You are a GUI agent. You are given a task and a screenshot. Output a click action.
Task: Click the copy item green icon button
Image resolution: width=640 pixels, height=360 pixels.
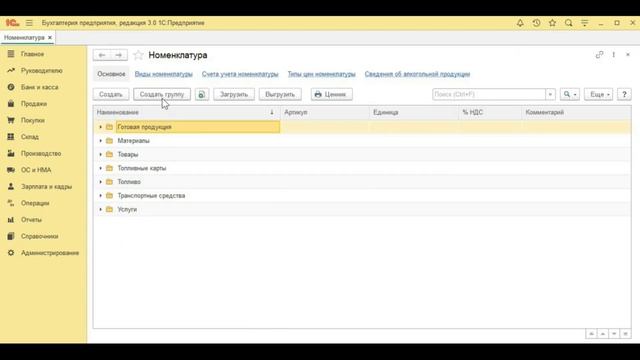point(202,94)
